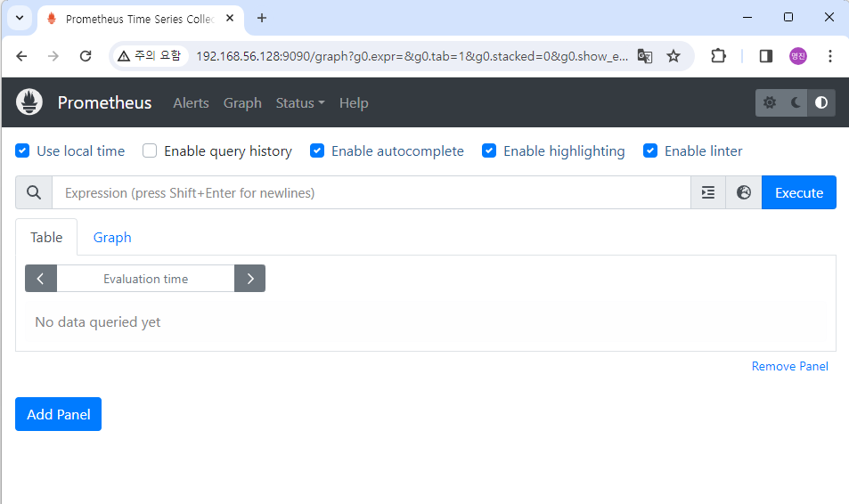This screenshot has height=504, width=849.
Task: Format expression with the indent icon
Action: (x=708, y=192)
